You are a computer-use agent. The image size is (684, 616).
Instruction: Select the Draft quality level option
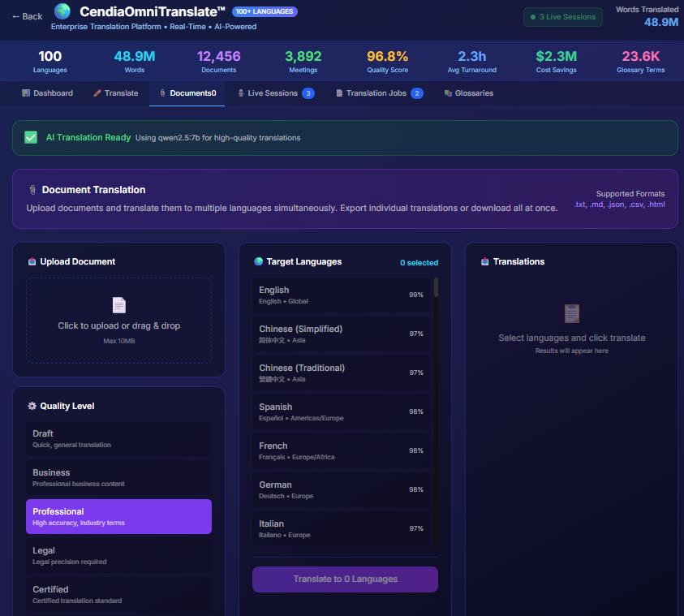118,438
